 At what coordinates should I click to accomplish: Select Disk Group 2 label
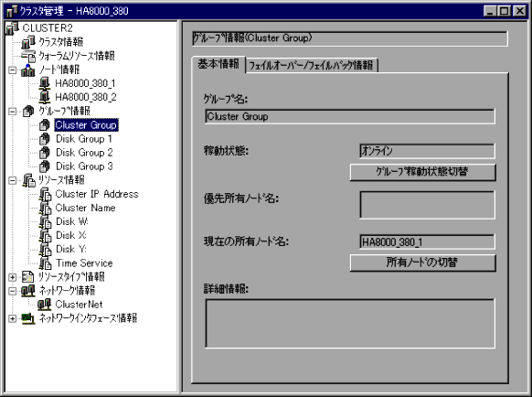click(x=84, y=153)
